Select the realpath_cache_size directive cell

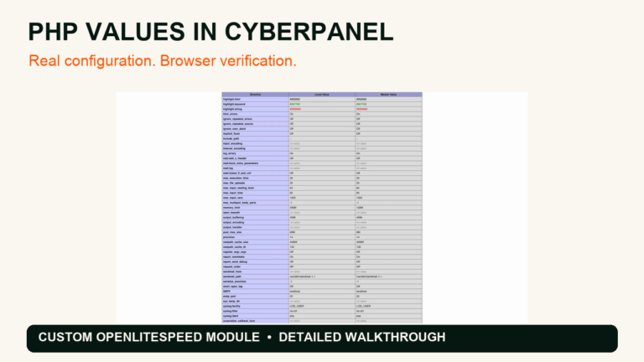click(256, 242)
